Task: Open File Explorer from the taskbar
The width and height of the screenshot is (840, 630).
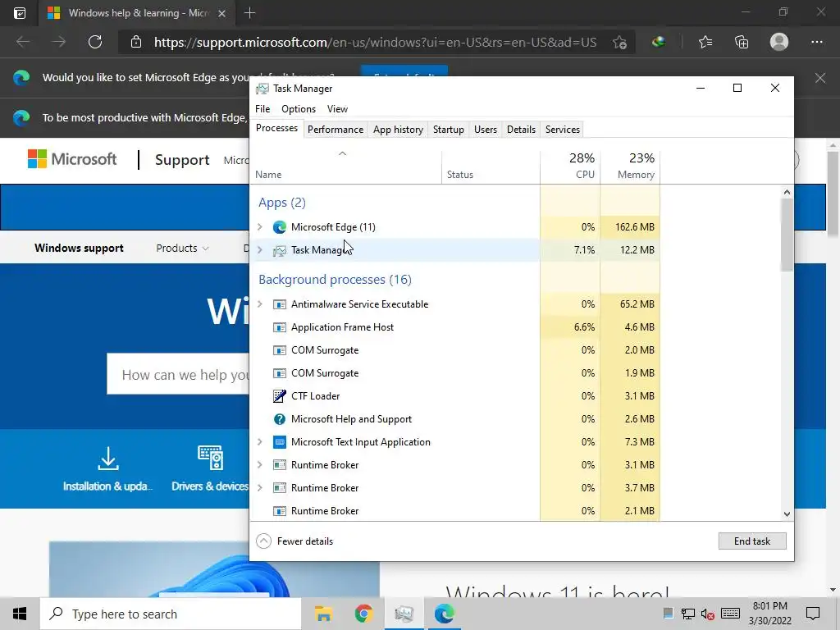Action: coord(323,614)
